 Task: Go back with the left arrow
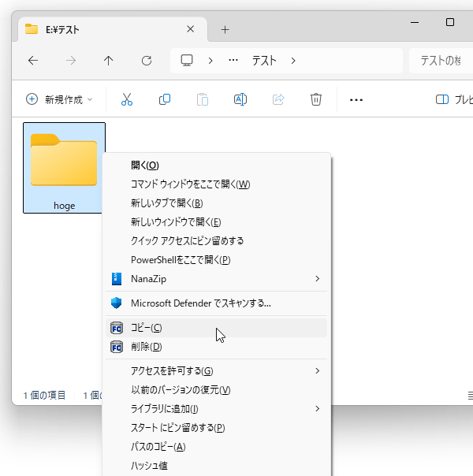33,61
